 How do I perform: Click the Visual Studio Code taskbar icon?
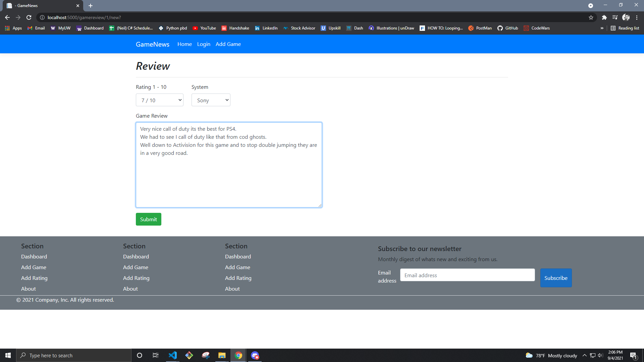coord(172,355)
